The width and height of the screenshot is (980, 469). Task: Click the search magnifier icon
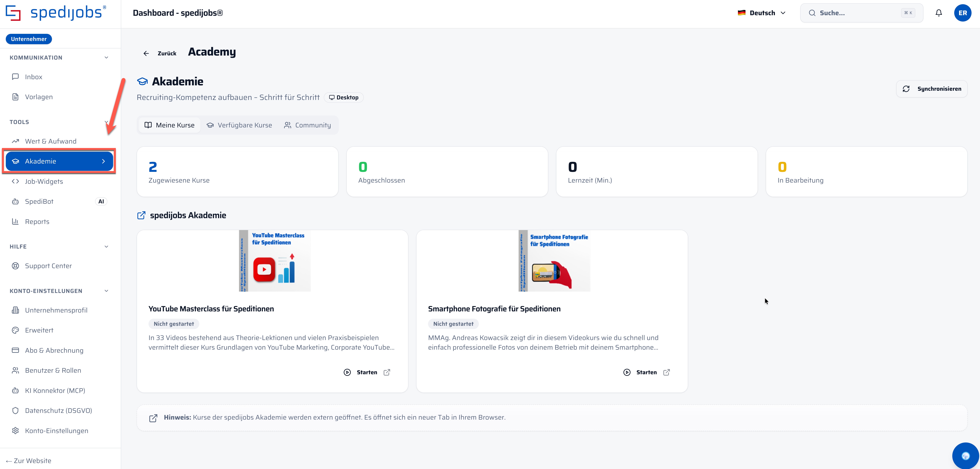pos(812,13)
